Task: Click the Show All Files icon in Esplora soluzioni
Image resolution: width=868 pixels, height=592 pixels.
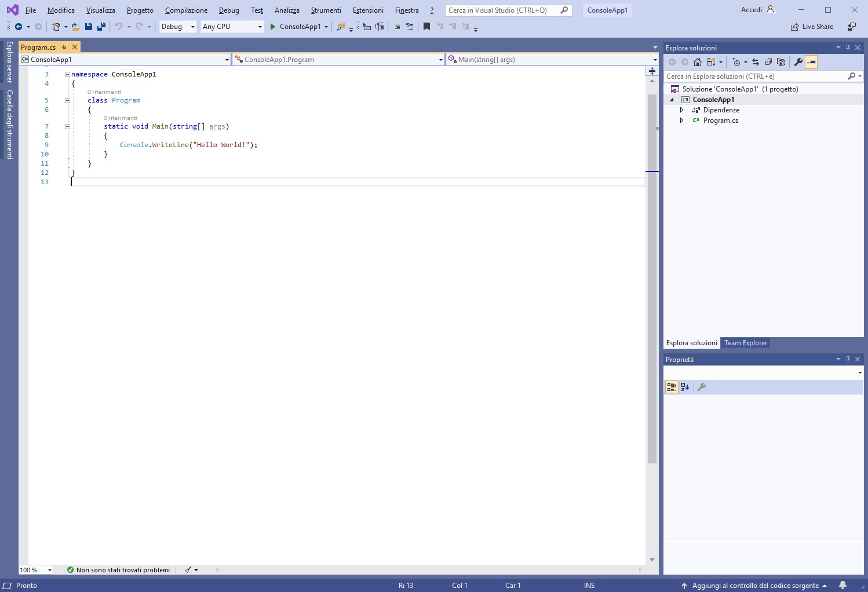Action: point(781,62)
